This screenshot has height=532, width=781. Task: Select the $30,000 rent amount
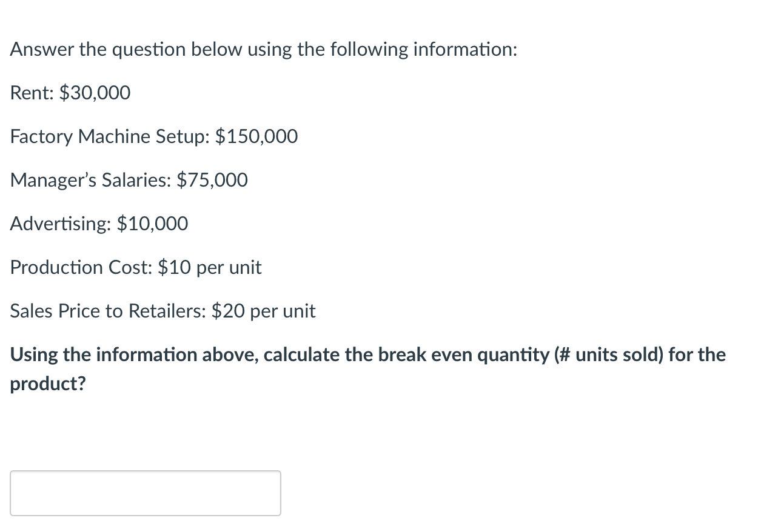(x=95, y=93)
